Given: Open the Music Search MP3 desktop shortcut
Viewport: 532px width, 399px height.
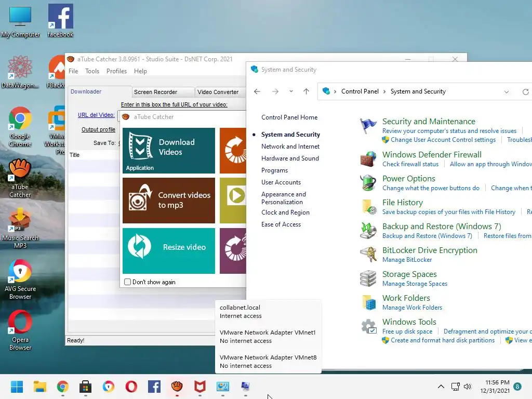Looking at the screenshot, I should [x=20, y=229].
